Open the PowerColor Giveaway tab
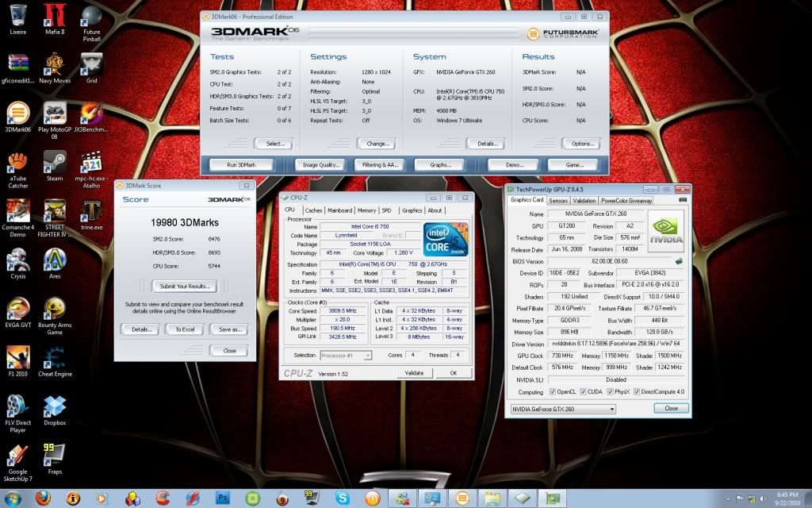Viewport: 812px width, 508px height. click(626, 201)
